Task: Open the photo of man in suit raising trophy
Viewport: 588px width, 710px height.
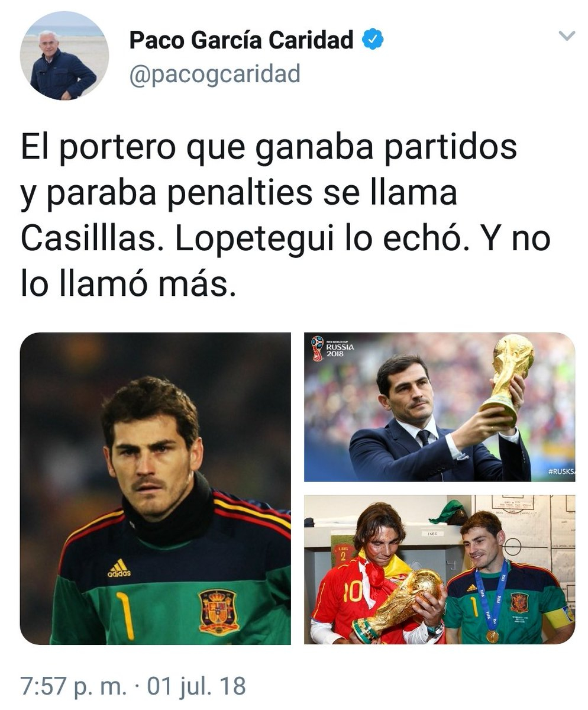Action: (x=440, y=407)
